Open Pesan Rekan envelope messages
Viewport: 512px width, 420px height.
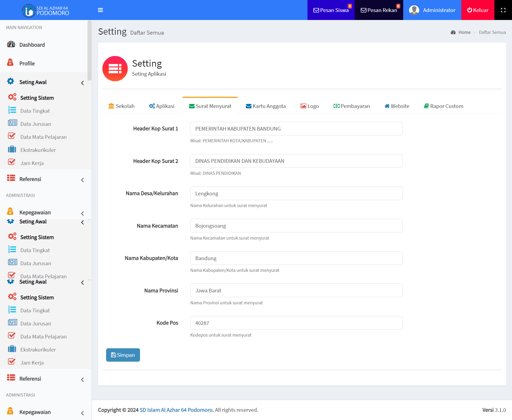coord(379,10)
